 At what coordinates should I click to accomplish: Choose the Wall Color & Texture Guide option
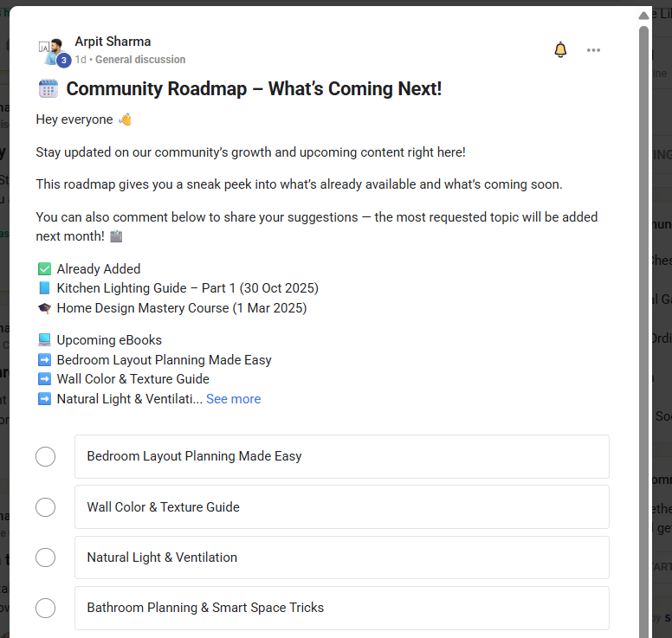click(x=341, y=507)
